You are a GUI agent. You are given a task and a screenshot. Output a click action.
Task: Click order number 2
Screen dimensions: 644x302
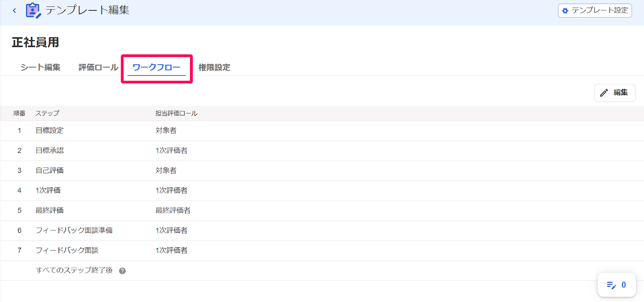19,151
